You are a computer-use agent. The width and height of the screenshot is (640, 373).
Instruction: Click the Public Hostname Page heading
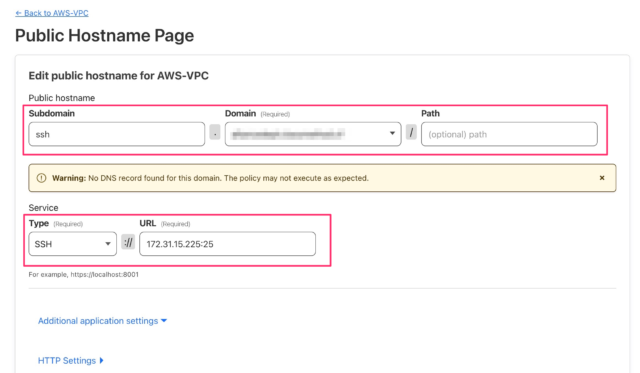[x=104, y=36]
